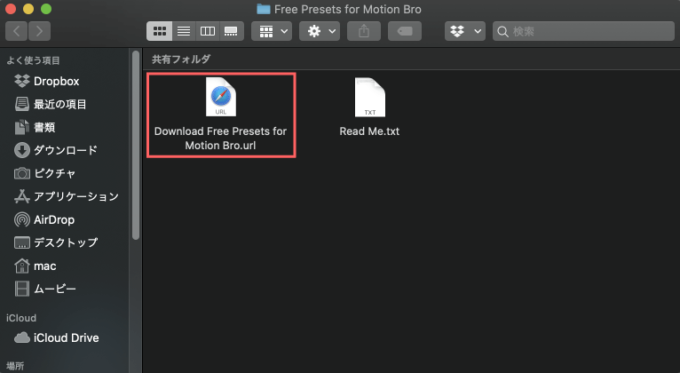Click the iCloud Drive cloud icon

point(22,338)
